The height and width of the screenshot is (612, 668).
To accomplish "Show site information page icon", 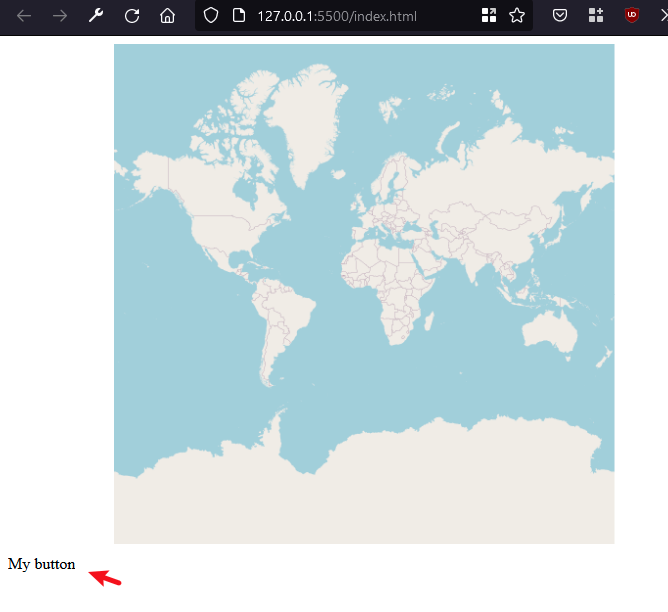I will pos(239,16).
